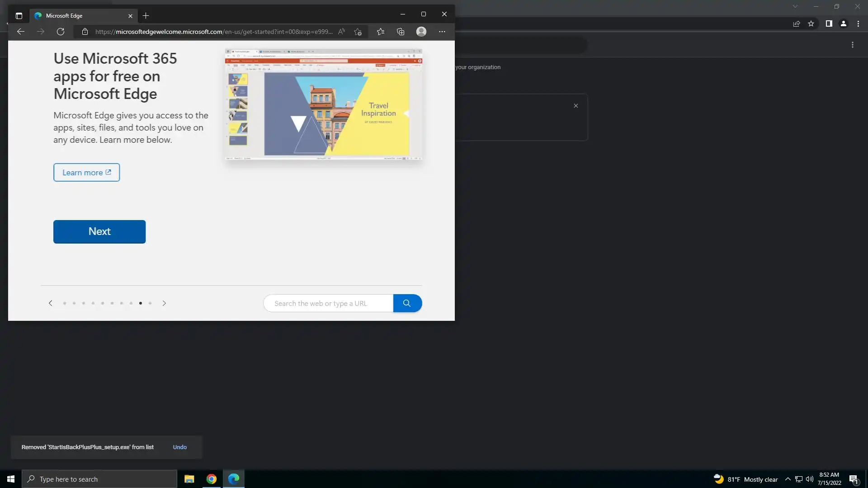The height and width of the screenshot is (488, 868).
Task: Click the Edge back navigation arrow
Action: pos(21,32)
